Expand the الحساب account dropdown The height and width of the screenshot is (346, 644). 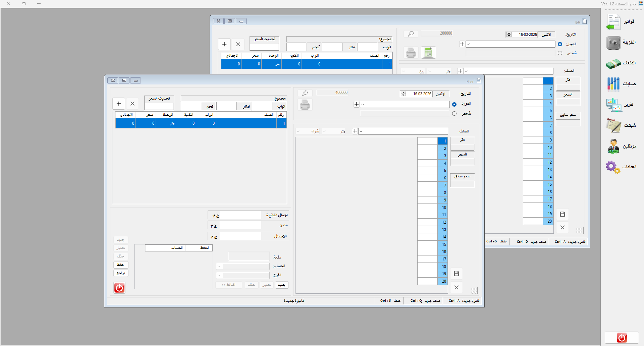[219, 267]
